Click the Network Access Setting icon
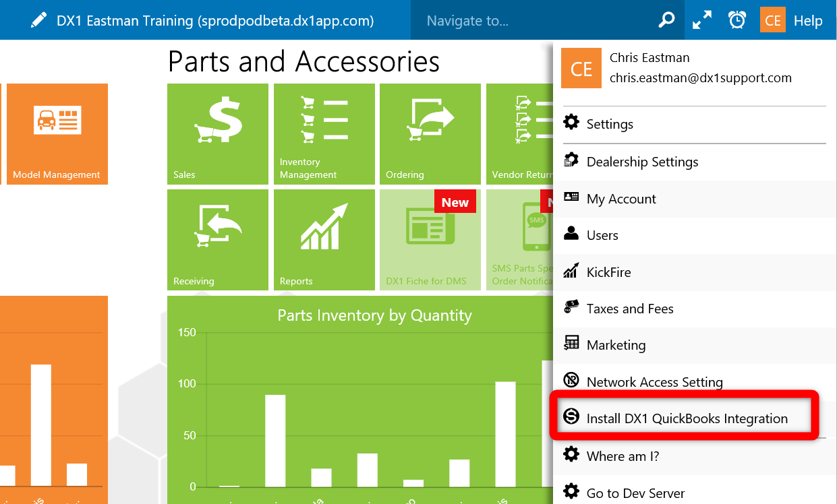The width and height of the screenshot is (837, 504). pos(571,381)
